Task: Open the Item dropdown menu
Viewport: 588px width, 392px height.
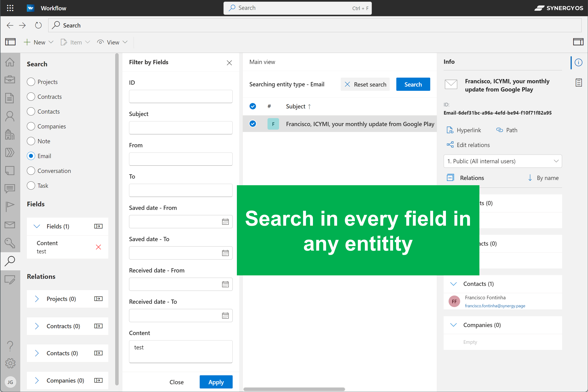Action: [x=75, y=42]
